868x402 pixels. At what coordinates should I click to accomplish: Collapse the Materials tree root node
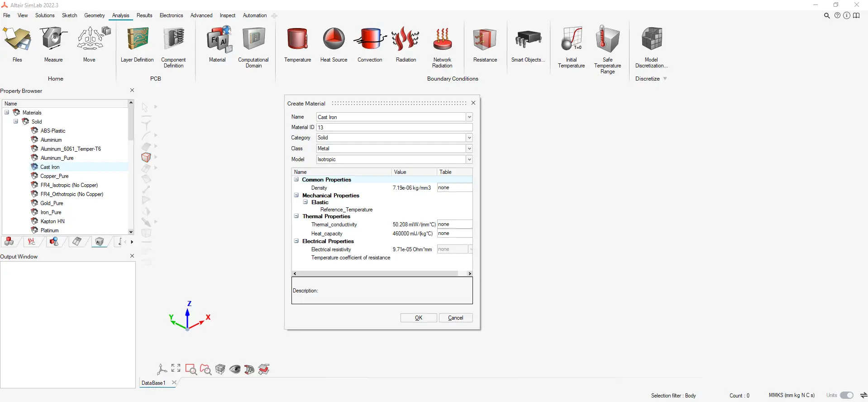tap(7, 112)
